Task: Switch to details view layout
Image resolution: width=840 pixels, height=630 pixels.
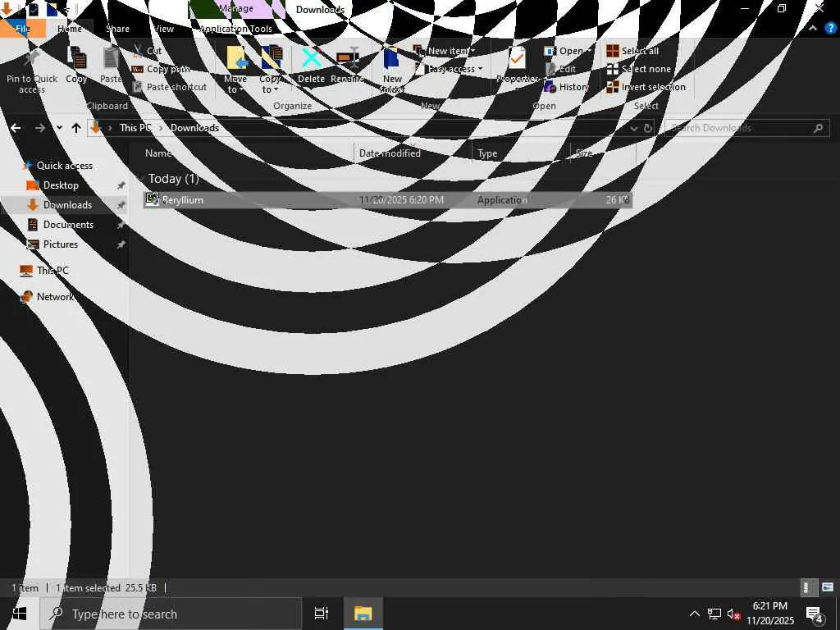Action: click(x=809, y=587)
